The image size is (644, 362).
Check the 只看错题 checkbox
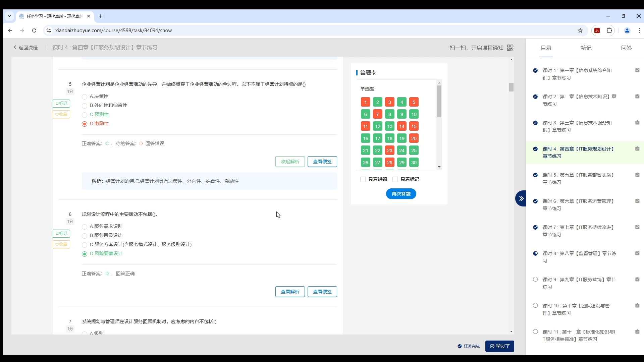pyautogui.click(x=363, y=179)
